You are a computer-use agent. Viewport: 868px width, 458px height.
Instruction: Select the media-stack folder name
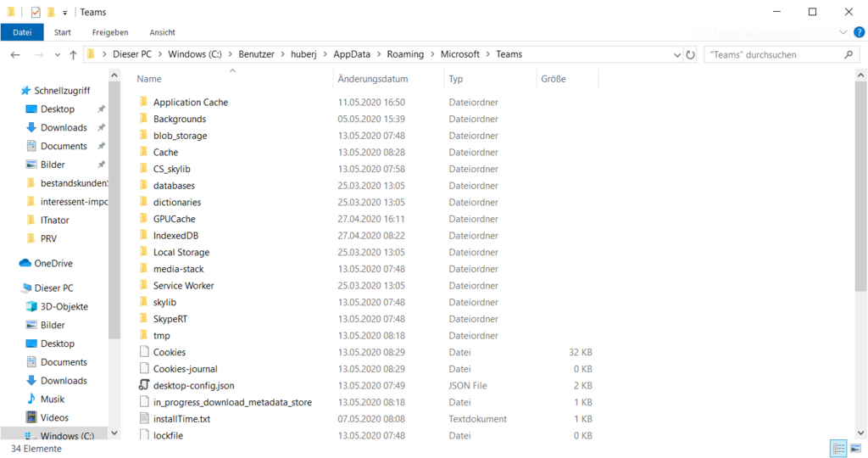coord(178,269)
